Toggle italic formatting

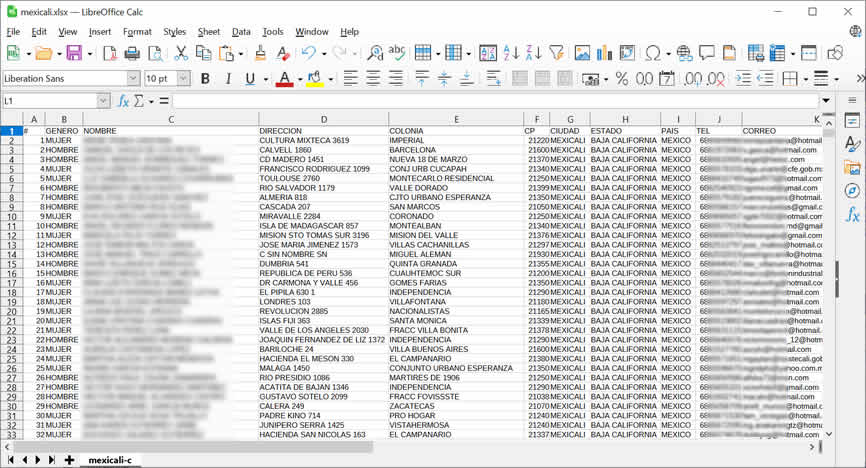(228, 78)
